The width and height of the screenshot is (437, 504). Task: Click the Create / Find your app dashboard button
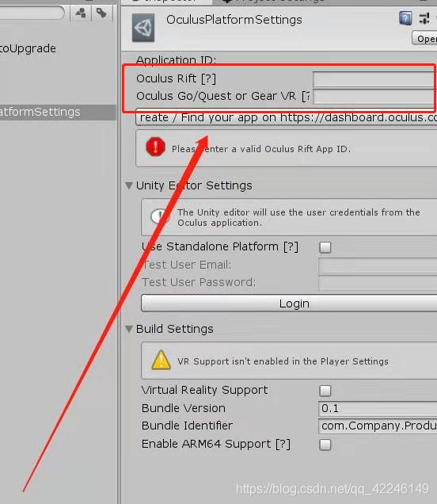coord(287,117)
